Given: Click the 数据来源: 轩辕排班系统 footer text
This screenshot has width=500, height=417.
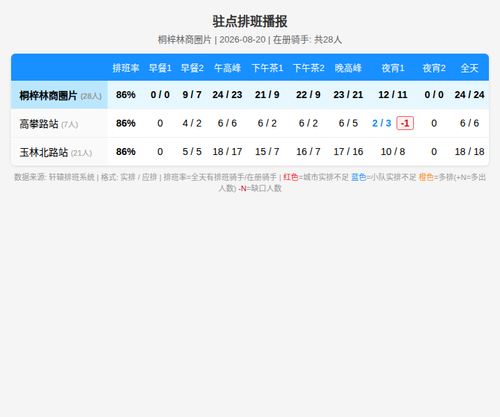Looking at the screenshot, I should [x=54, y=177].
